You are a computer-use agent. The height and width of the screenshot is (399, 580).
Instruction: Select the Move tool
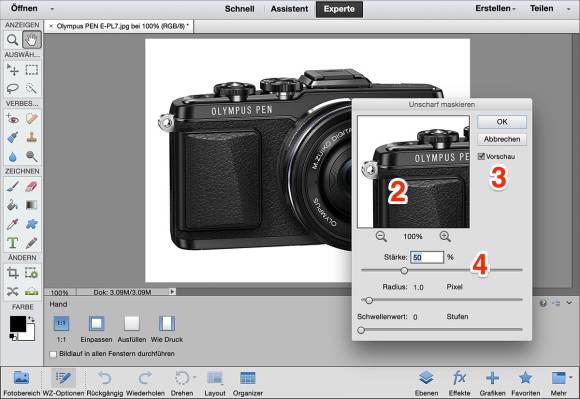(13, 70)
